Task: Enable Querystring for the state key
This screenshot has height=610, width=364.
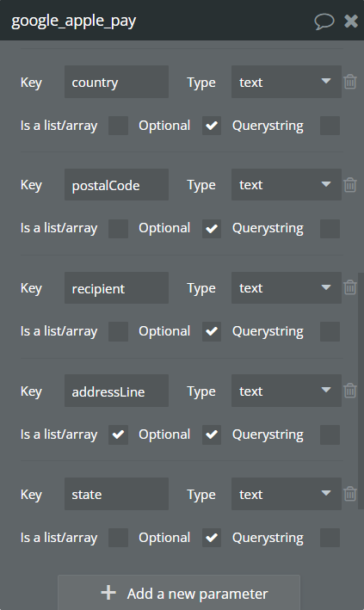Action: [330, 538]
